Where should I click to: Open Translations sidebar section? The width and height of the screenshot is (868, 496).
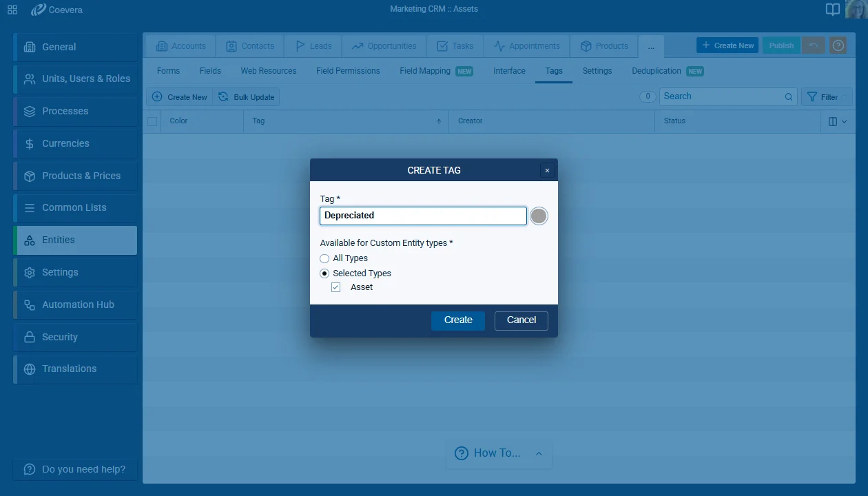point(76,369)
